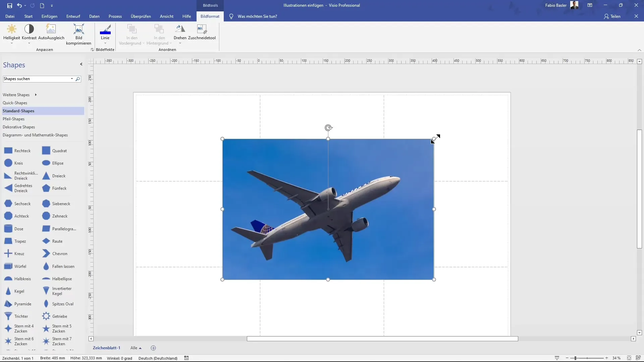Click the rotation handle above the image
The width and height of the screenshot is (644, 362).
click(328, 128)
